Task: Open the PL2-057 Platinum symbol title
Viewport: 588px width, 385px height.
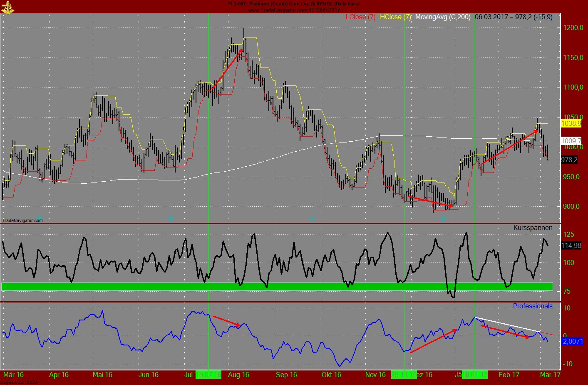Action: tap(293, 4)
